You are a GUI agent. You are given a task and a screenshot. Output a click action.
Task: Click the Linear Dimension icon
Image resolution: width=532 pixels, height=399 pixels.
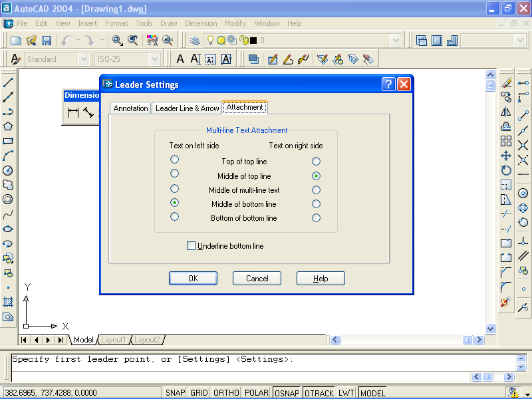tap(73, 112)
